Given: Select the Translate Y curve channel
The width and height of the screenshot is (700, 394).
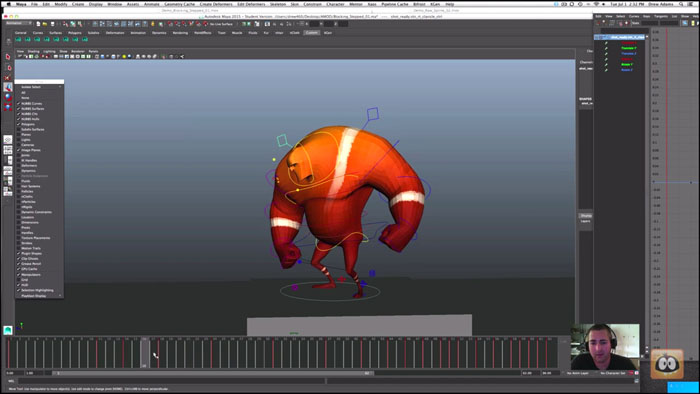Looking at the screenshot, I should tap(629, 48).
